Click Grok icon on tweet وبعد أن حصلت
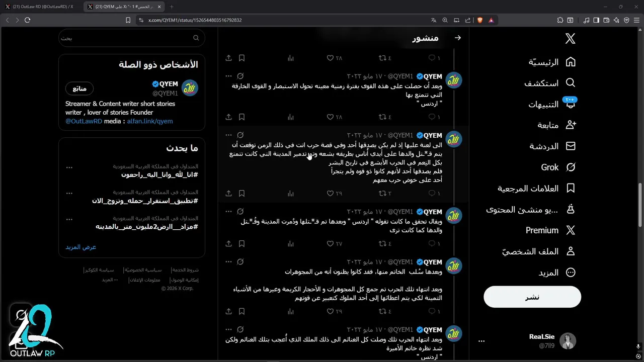The height and width of the screenshot is (362, 644). pos(240,76)
